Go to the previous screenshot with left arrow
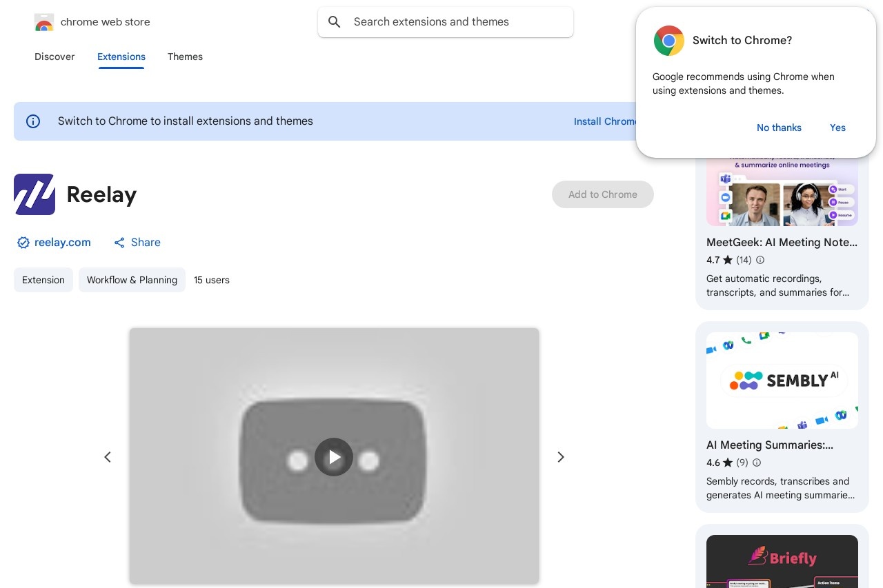 108,457
